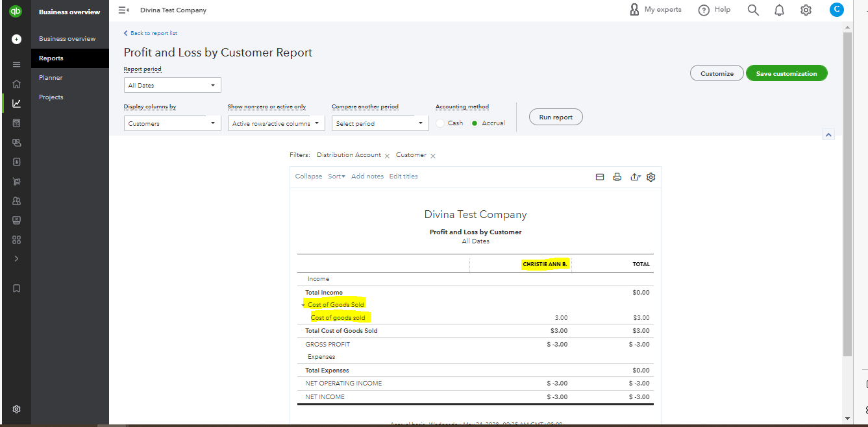Image resolution: width=868 pixels, height=427 pixels.
Task: Click the email report envelope icon
Action: click(600, 177)
